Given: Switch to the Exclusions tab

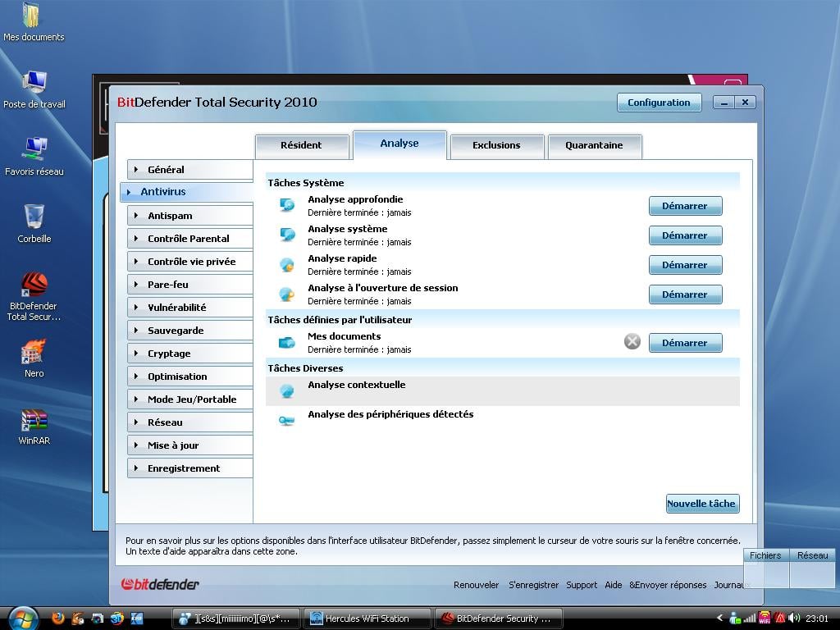Looking at the screenshot, I should click(496, 146).
